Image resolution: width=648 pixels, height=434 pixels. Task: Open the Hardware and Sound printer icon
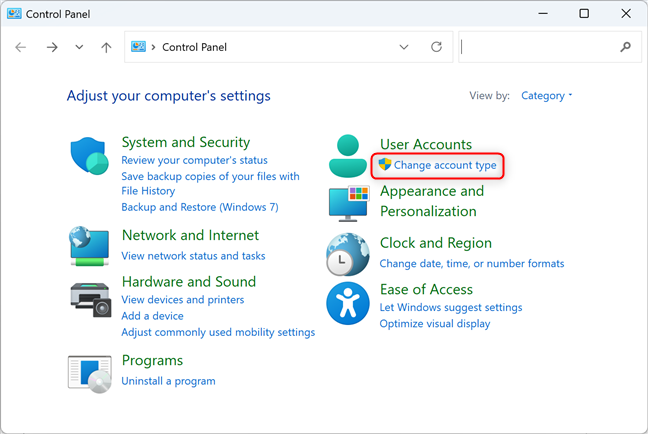[91, 300]
